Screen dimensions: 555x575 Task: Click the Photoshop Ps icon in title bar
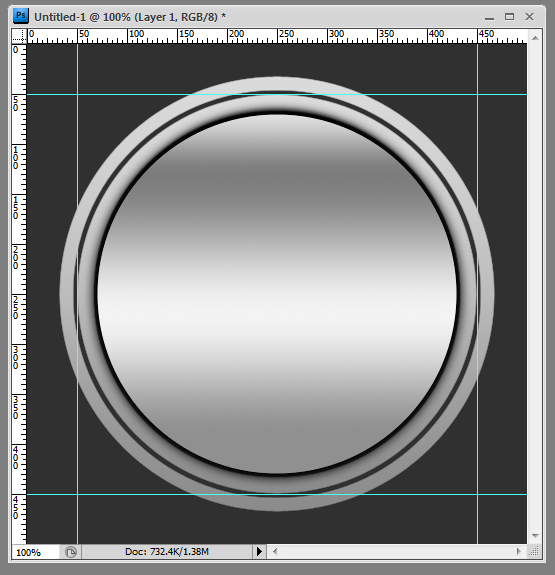click(x=21, y=16)
